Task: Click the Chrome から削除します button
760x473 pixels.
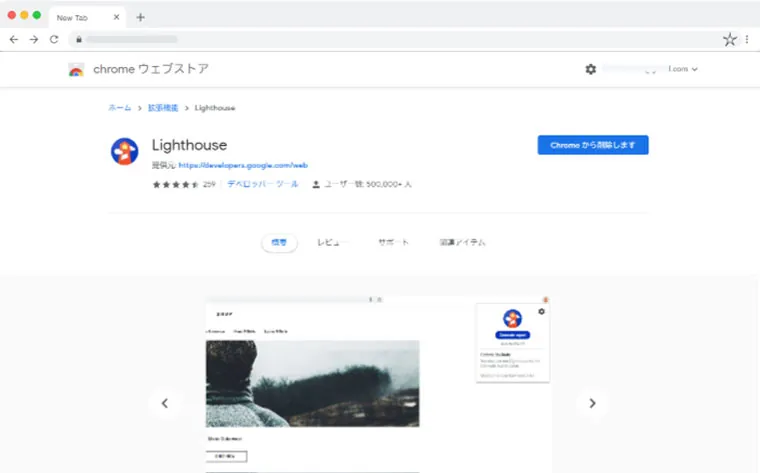Action: (x=593, y=145)
